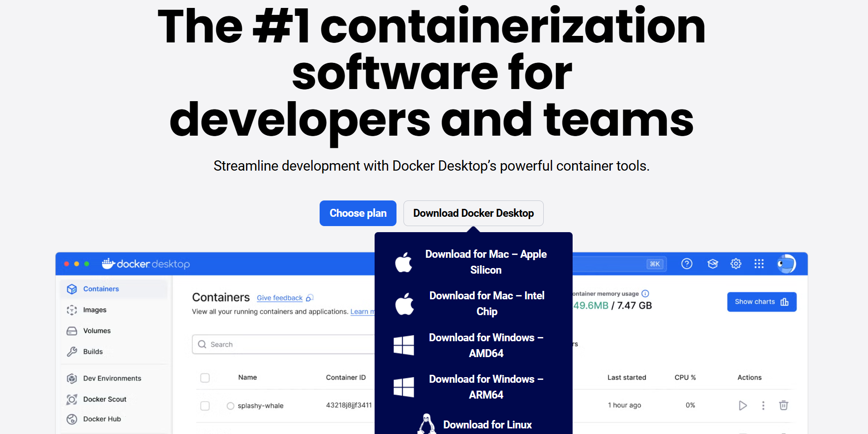The image size is (868, 434).
Task: Open Docker Hub from the sidebar
Action: coord(101,419)
